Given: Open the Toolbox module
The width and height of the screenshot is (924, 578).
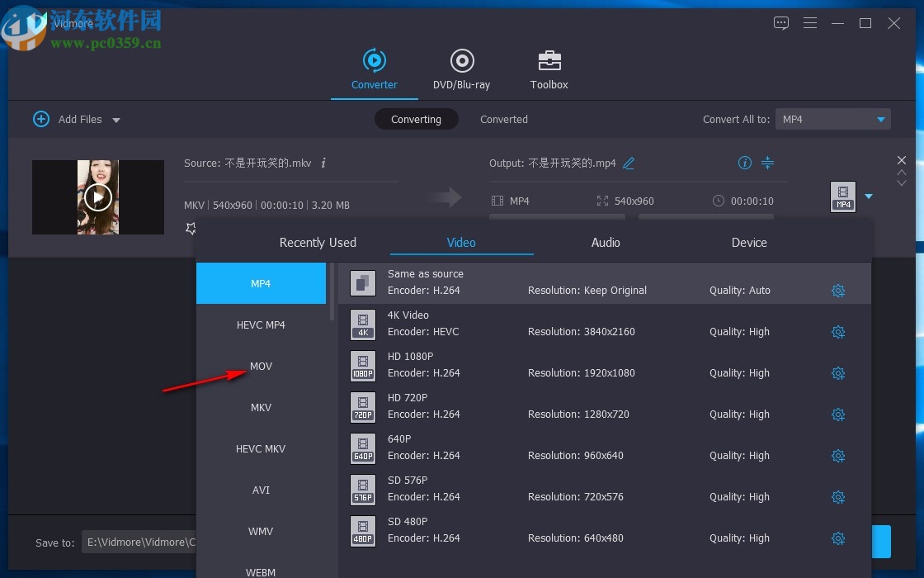Looking at the screenshot, I should coord(549,69).
